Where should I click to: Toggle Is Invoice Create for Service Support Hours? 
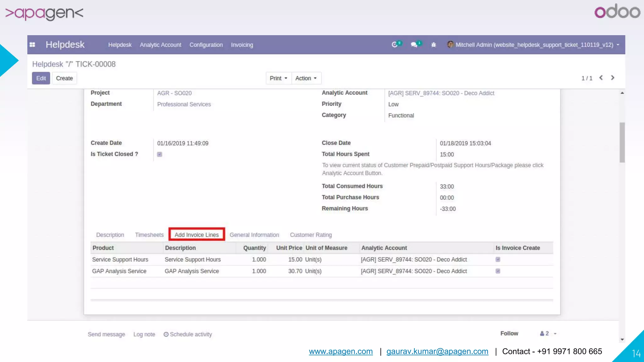click(498, 260)
